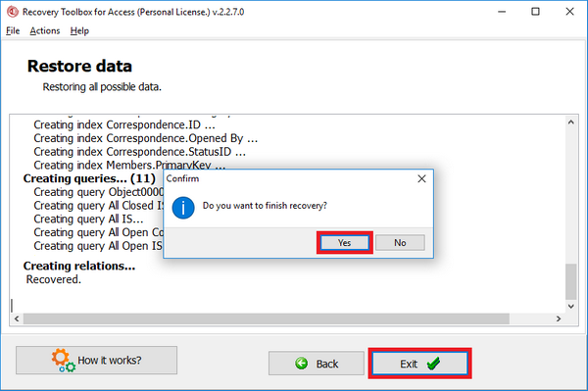Click 'Creating relations...' heading
The width and height of the screenshot is (588, 391).
[x=79, y=266]
